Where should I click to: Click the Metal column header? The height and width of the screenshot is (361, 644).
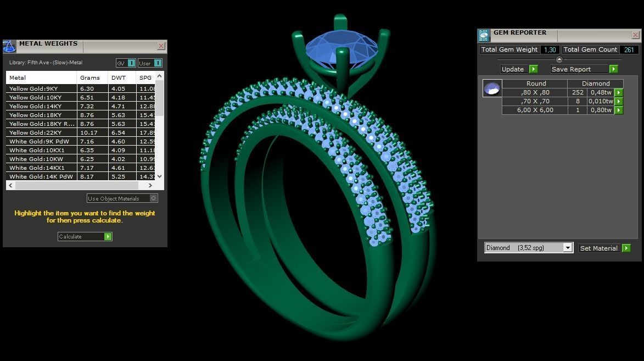click(41, 77)
